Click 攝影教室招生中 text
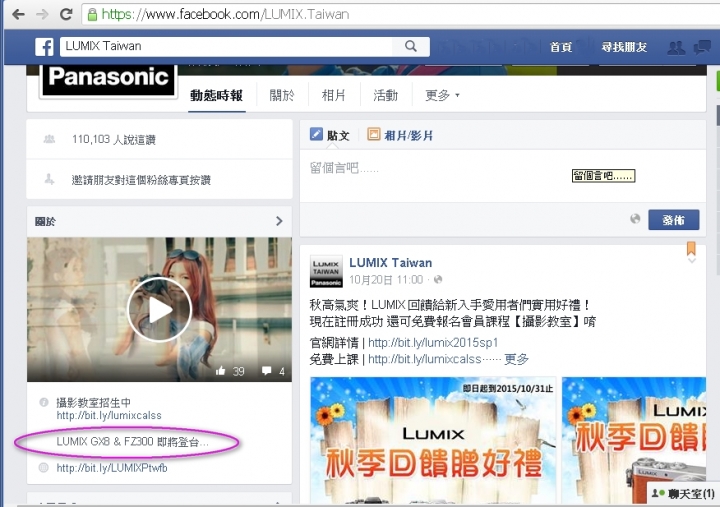 tap(93, 403)
